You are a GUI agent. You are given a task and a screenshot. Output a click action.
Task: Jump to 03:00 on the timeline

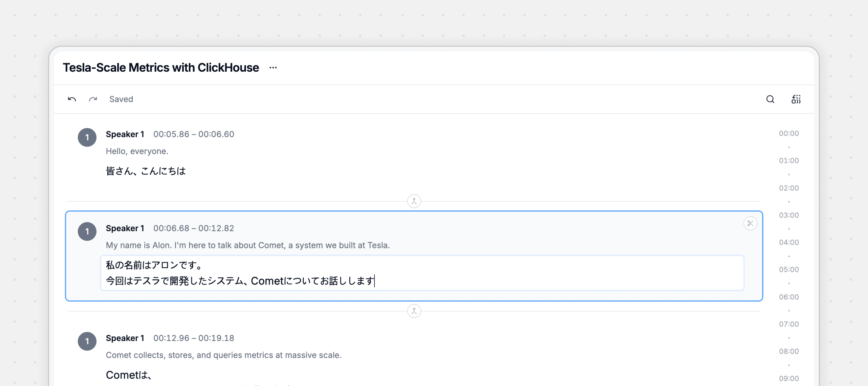788,215
